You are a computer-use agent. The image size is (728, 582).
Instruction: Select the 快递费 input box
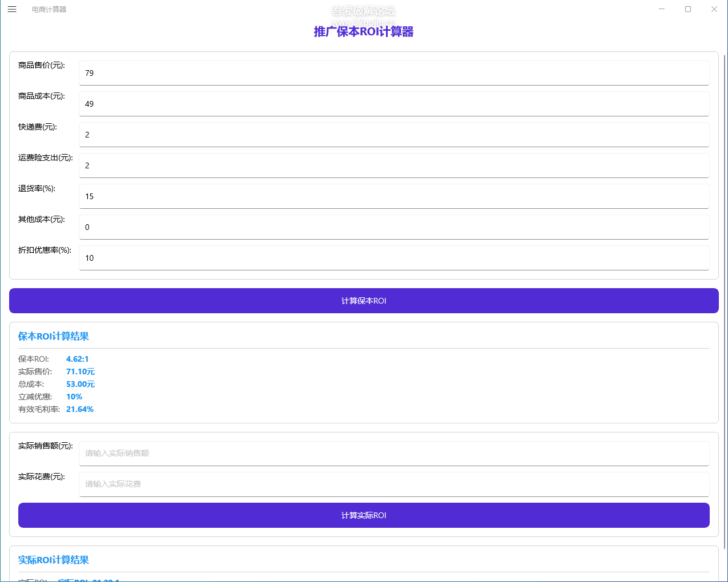(394, 135)
